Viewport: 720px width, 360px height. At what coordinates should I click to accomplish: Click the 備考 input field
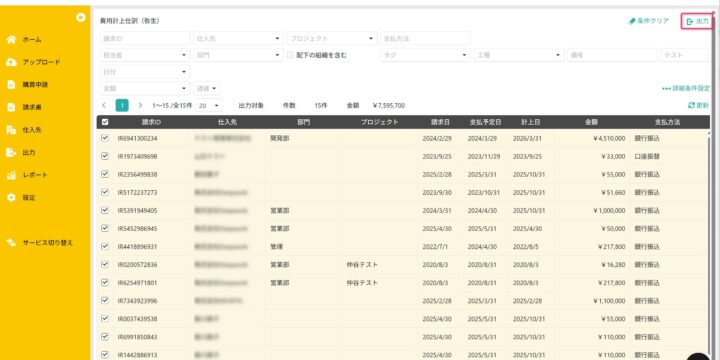(x=612, y=55)
